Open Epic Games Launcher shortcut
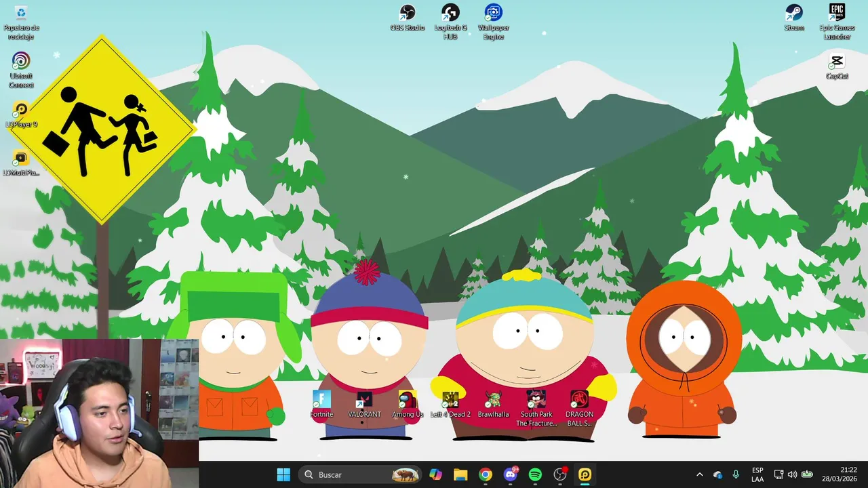The width and height of the screenshot is (868, 488). [837, 22]
